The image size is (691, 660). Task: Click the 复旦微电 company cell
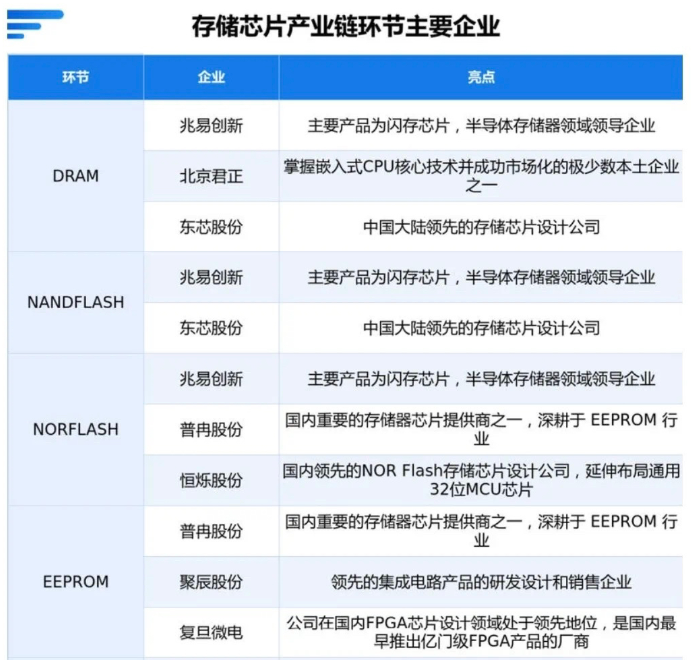click(211, 632)
